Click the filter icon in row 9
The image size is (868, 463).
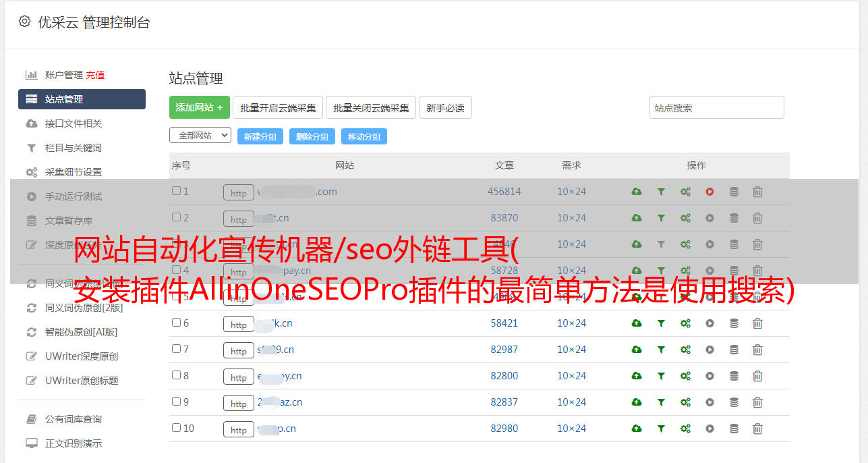661,402
